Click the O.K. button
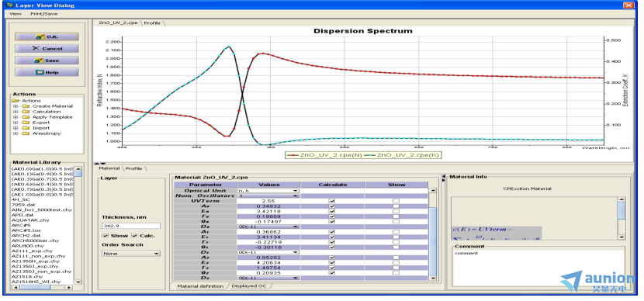The image size is (644, 301). [x=47, y=36]
